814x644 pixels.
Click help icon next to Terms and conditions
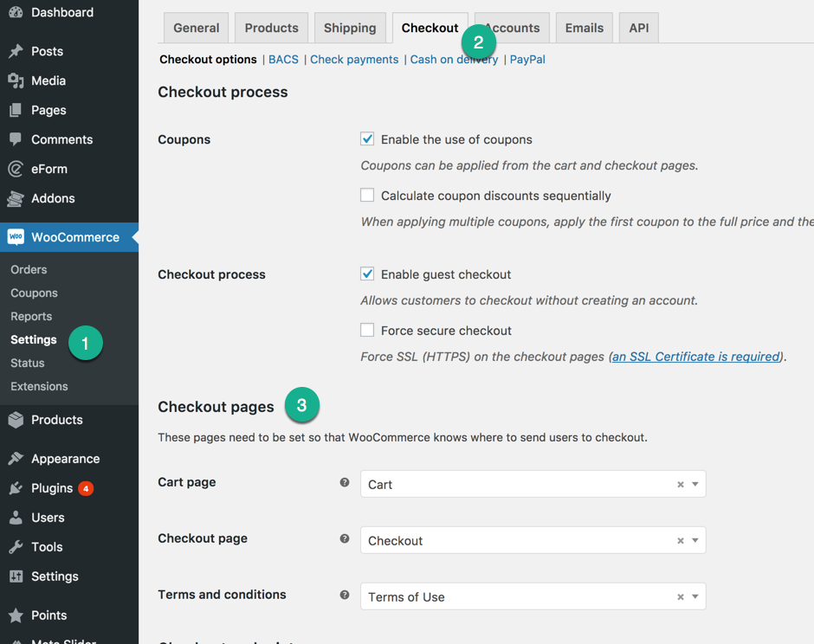[344, 595]
